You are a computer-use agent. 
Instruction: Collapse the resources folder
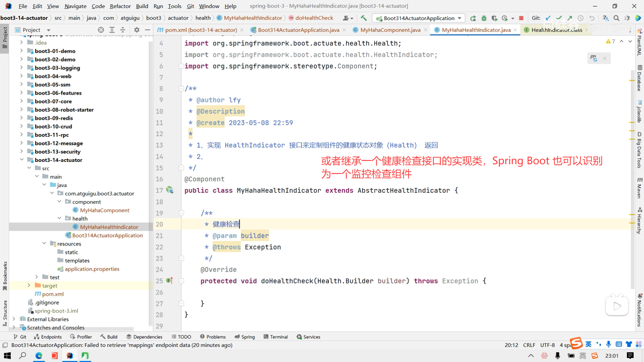tap(44, 243)
